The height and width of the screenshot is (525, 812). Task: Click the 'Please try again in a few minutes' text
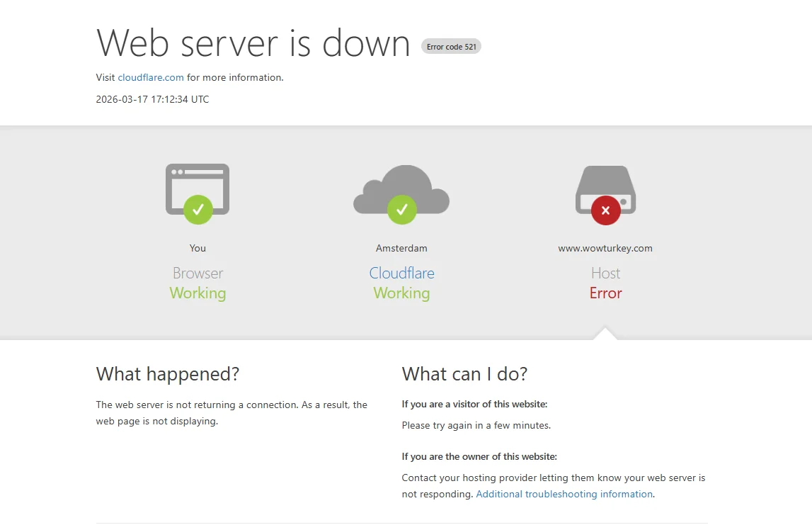click(476, 425)
